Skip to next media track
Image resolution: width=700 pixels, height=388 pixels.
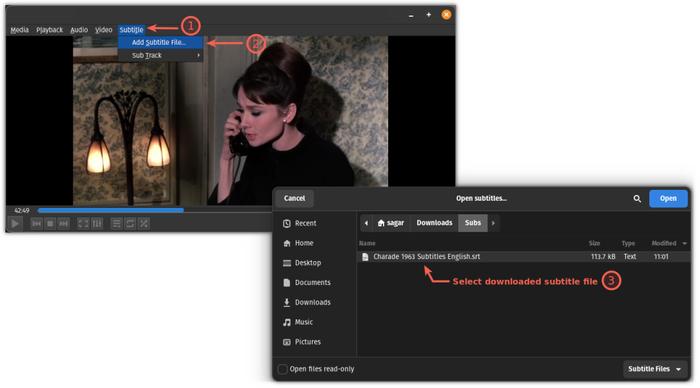(64, 223)
